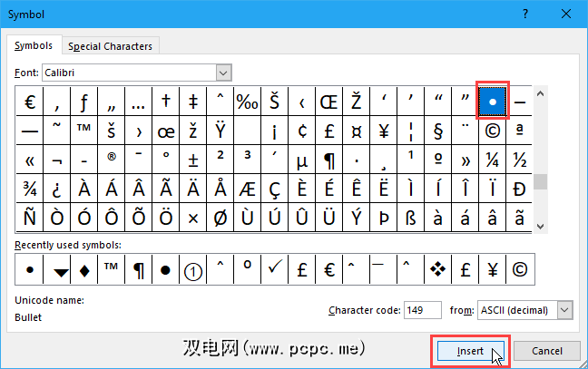Choose the inverted question mark symbol
588x369 pixels.
pyautogui.click(x=56, y=189)
